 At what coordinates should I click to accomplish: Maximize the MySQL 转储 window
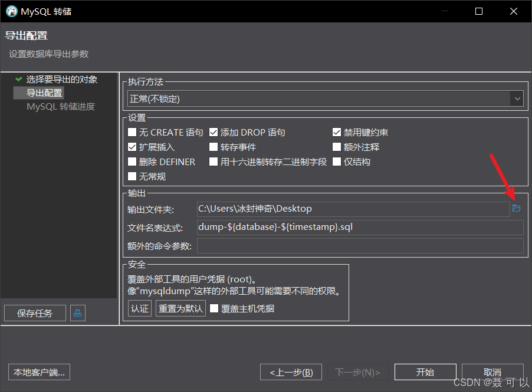(479, 11)
